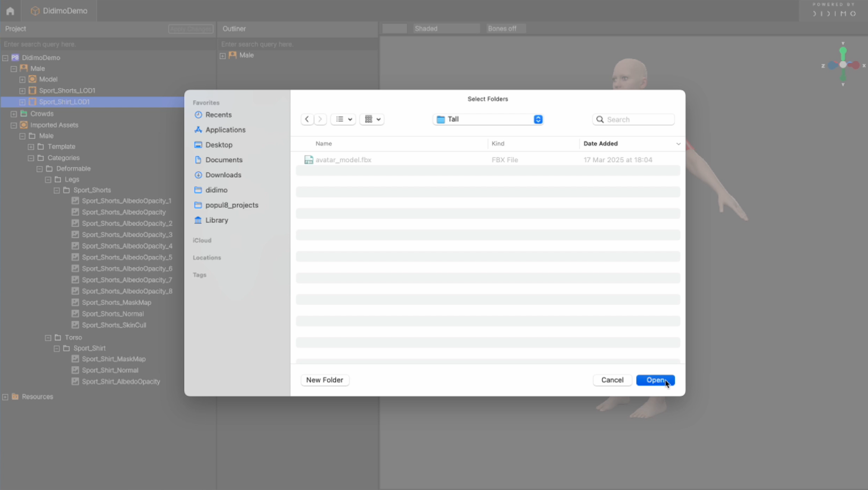
Task: Expand the Model node
Action: pos(22,80)
